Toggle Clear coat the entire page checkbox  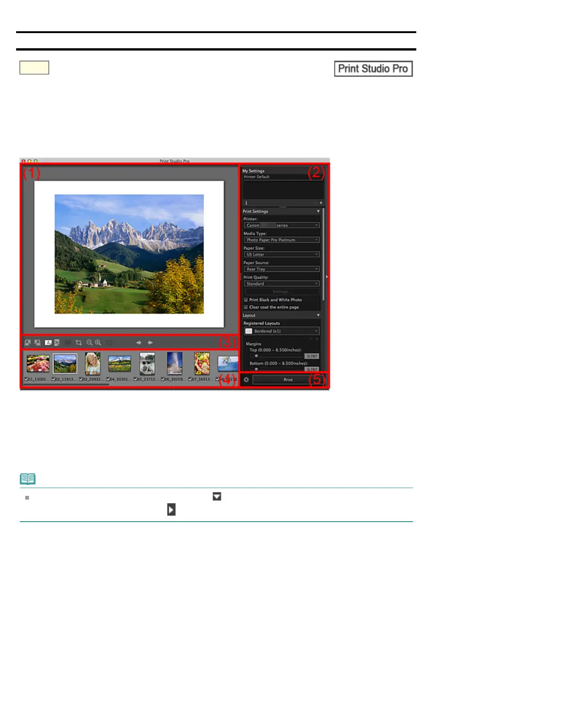[x=246, y=307]
